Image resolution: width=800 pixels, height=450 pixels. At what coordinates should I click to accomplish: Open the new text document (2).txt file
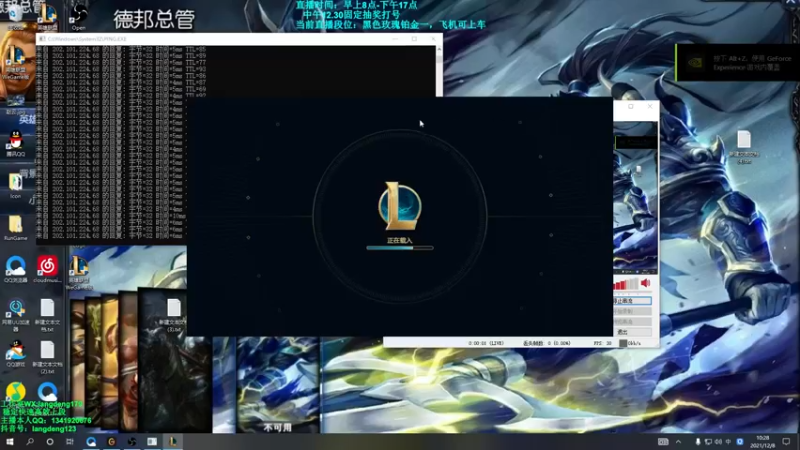pos(47,357)
